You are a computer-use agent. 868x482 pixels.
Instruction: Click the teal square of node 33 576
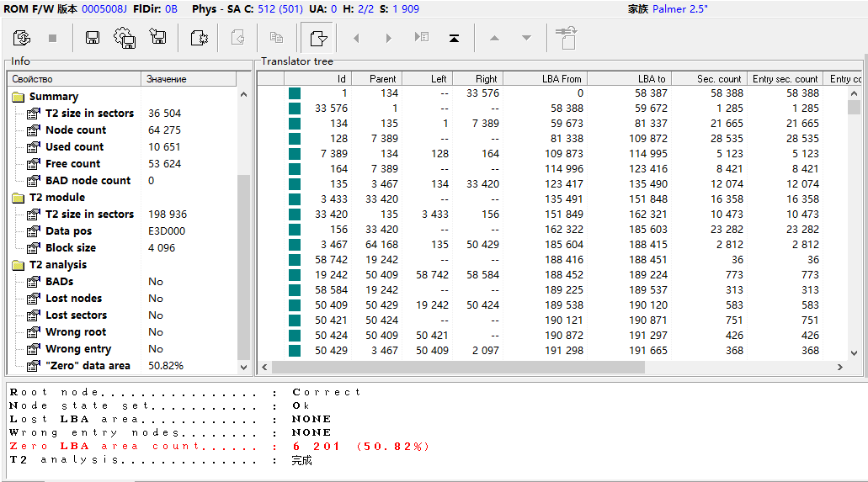[x=295, y=109]
